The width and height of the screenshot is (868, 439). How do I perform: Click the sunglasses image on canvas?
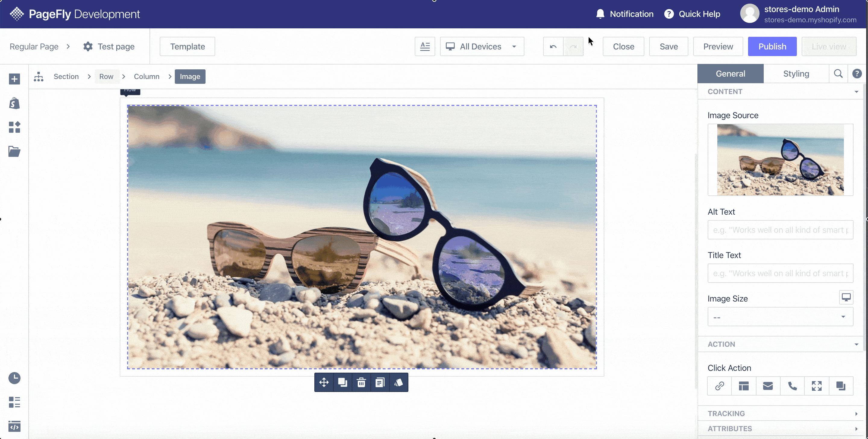(362, 237)
